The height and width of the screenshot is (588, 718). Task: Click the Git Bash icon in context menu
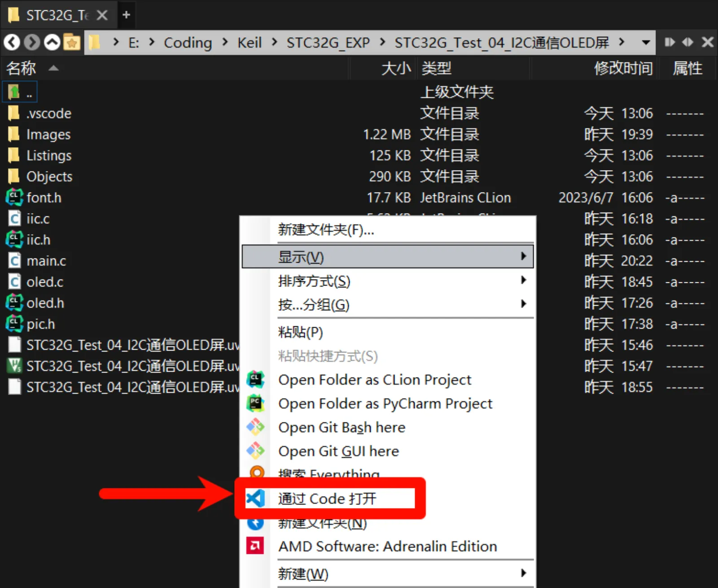pyautogui.click(x=255, y=427)
